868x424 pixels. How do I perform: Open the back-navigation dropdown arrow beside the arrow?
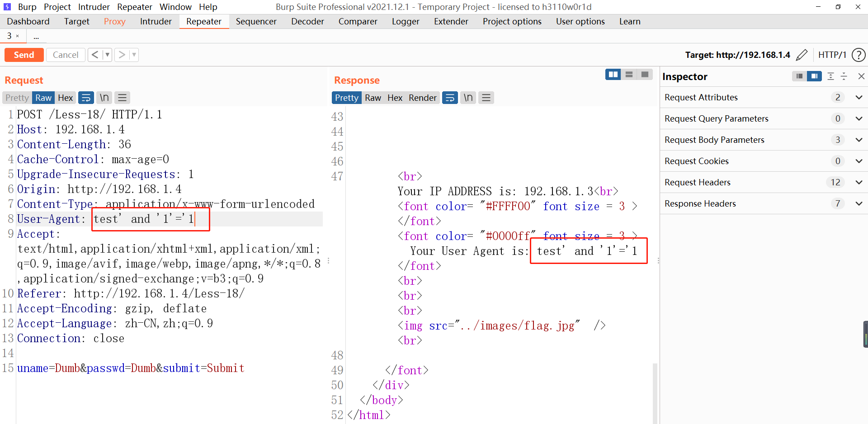[x=107, y=55]
